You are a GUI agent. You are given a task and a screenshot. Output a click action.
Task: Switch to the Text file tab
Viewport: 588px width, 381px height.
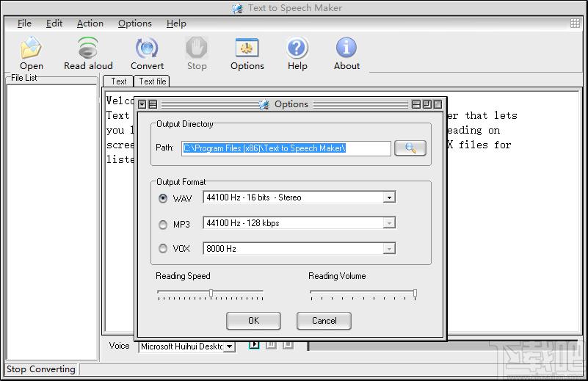coord(152,81)
